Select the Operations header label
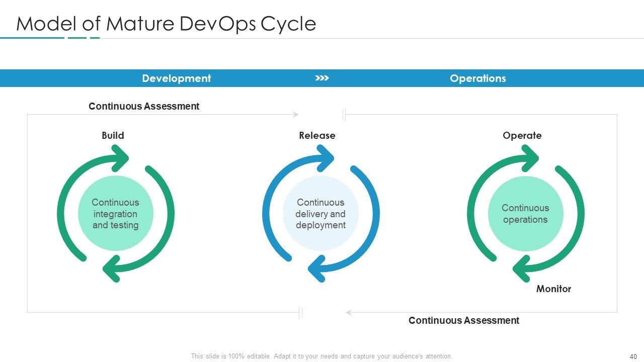Viewport: 644px width, 362px height. [x=477, y=78]
